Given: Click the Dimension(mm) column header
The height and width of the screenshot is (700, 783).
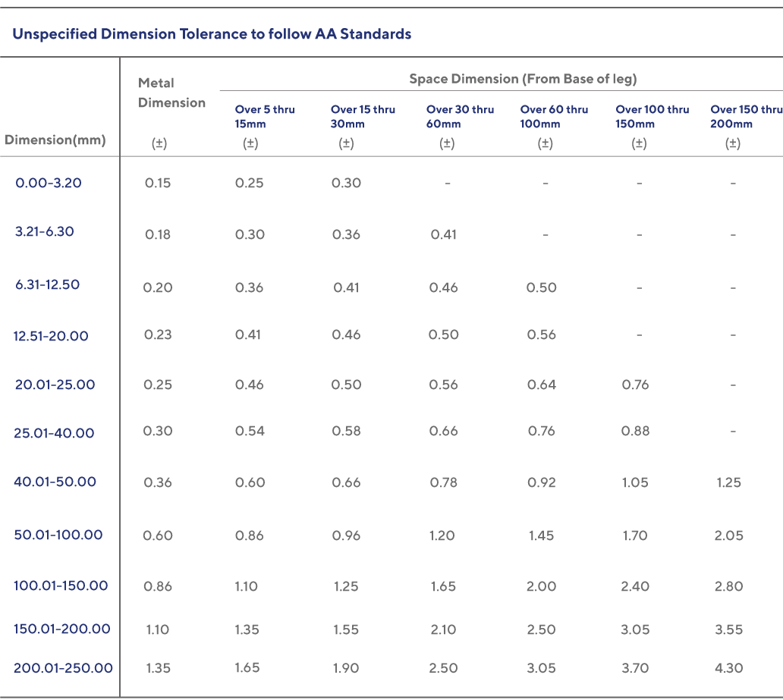Looking at the screenshot, I should [55, 140].
